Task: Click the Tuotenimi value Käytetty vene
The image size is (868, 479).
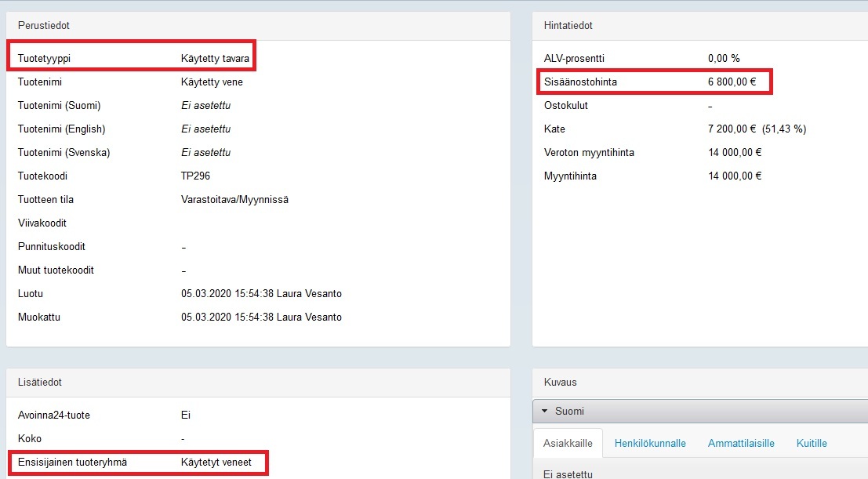Action: [x=212, y=82]
